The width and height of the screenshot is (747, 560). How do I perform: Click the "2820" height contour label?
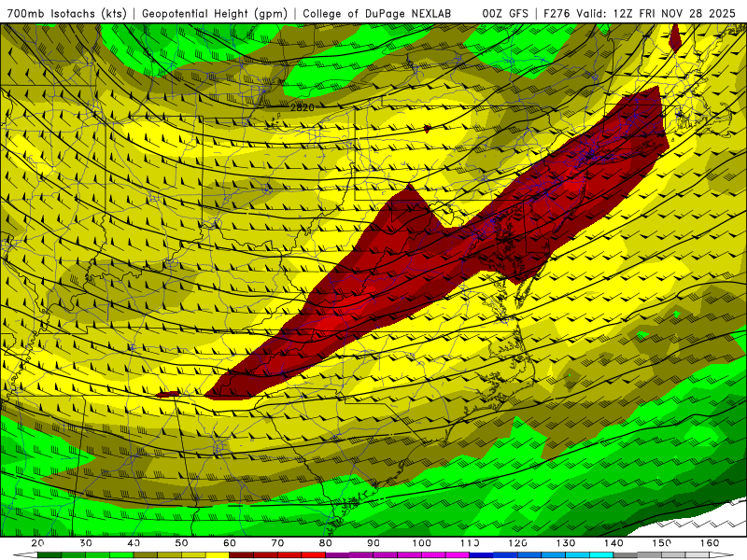point(302,107)
